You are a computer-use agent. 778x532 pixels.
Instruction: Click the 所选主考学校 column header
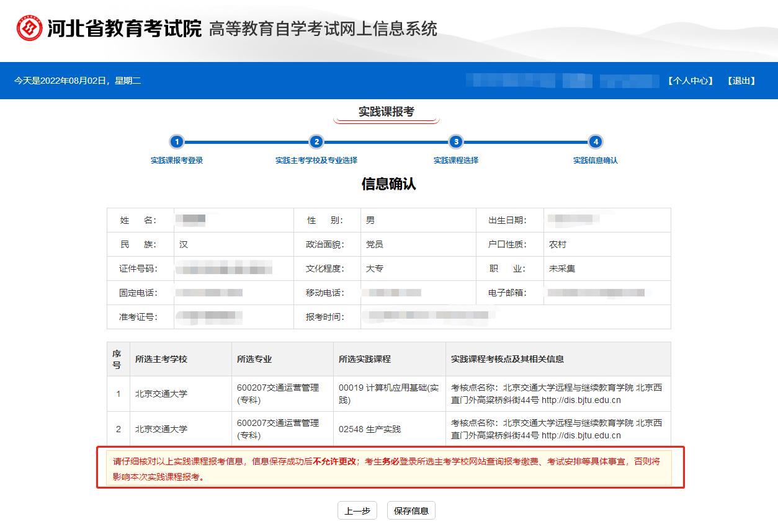[x=181, y=359]
